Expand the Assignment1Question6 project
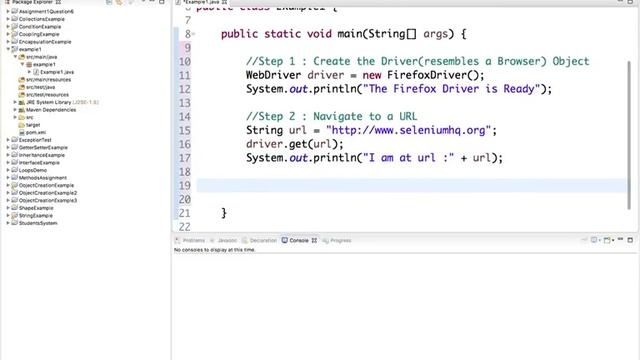640x360 pixels. click(8, 11)
